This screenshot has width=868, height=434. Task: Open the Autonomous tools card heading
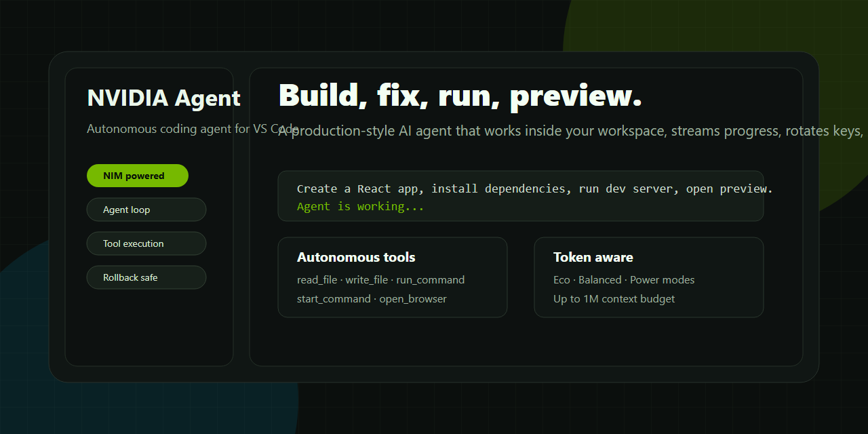[356, 257]
